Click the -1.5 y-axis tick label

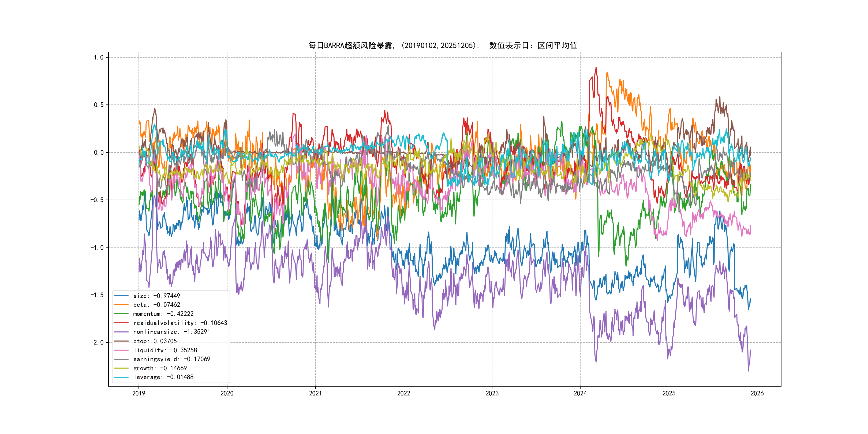tap(97, 295)
